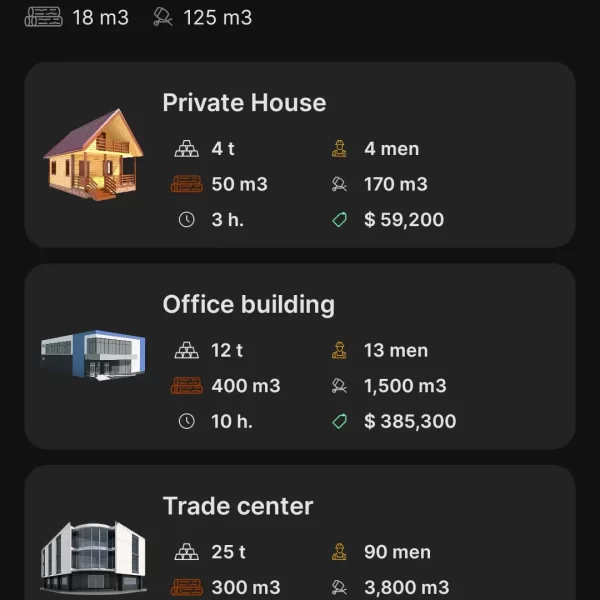600x600 pixels.
Task: Choose the Office building title
Action: pos(248,305)
